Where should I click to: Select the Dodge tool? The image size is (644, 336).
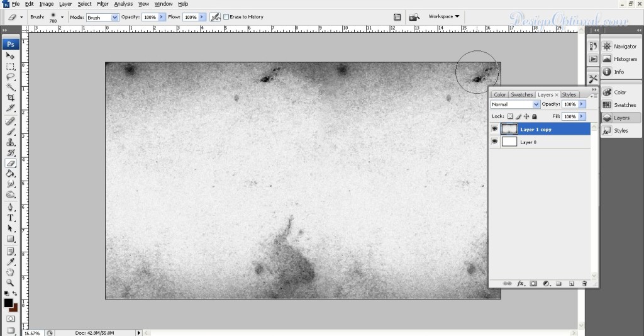click(x=10, y=194)
